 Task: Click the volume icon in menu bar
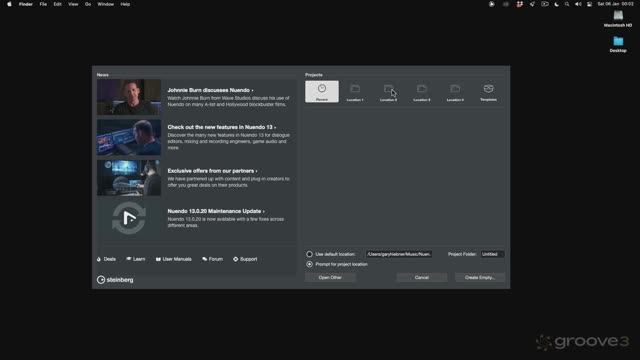[578, 4]
